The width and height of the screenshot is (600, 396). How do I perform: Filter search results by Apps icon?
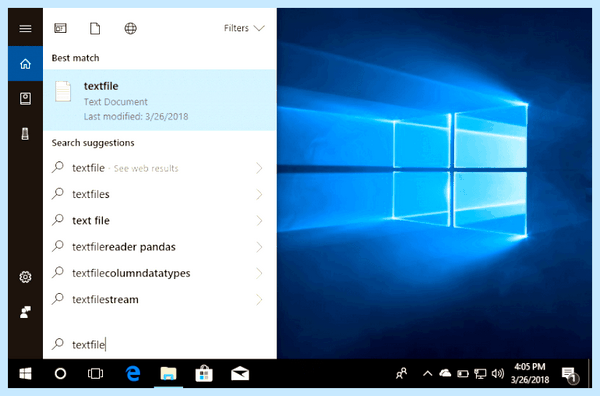(60, 28)
